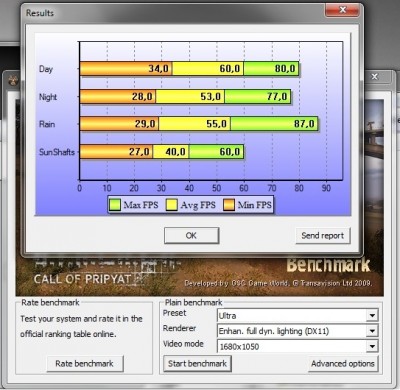The height and width of the screenshot is (390, 400).
Task: Click the Rate benchmark group heading
Action: (50, 302)
